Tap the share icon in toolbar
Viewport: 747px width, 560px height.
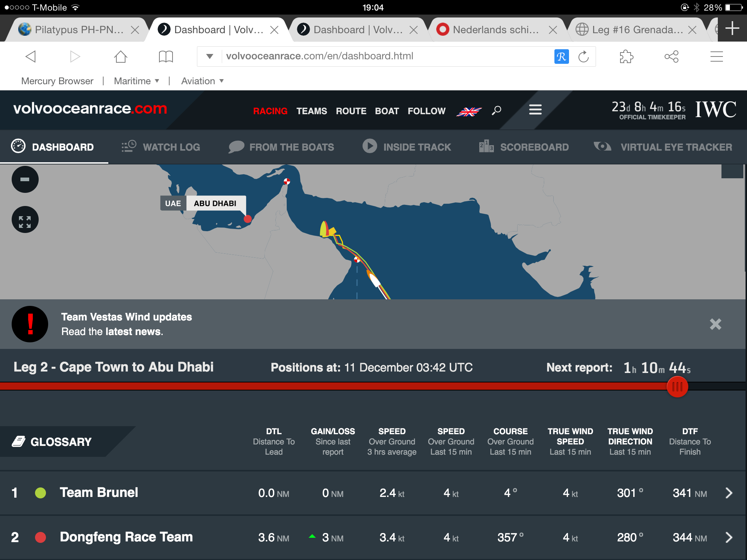tap(671, 57)
